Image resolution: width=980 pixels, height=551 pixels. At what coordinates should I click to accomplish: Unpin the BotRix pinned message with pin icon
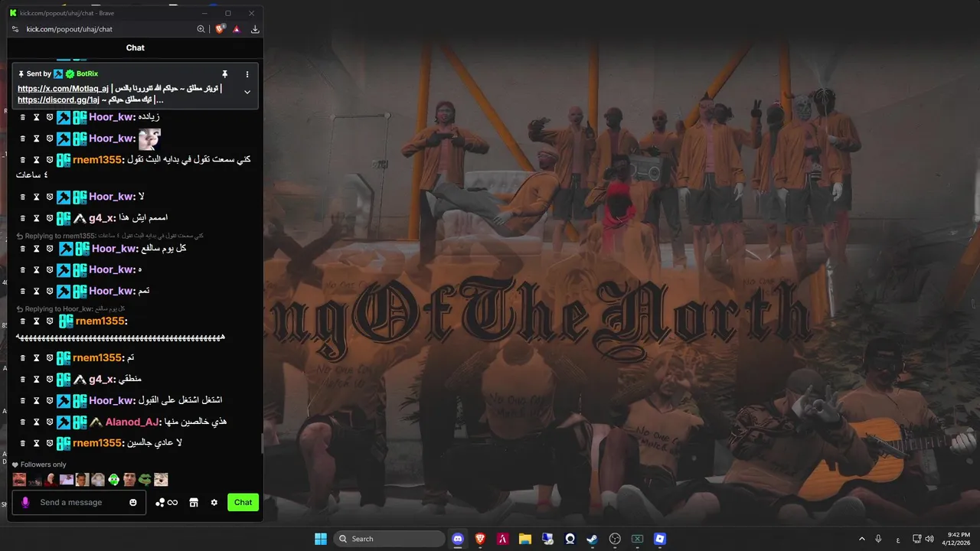point(224,74)
